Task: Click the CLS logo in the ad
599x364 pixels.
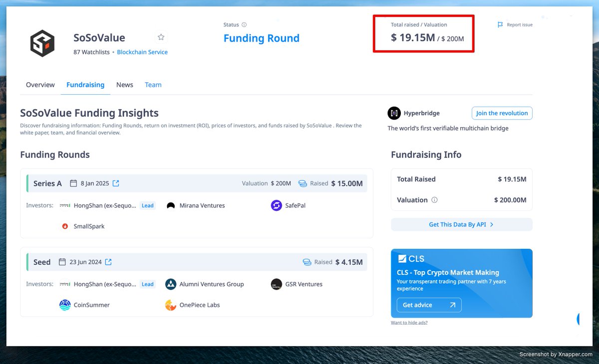Action: 411,258
